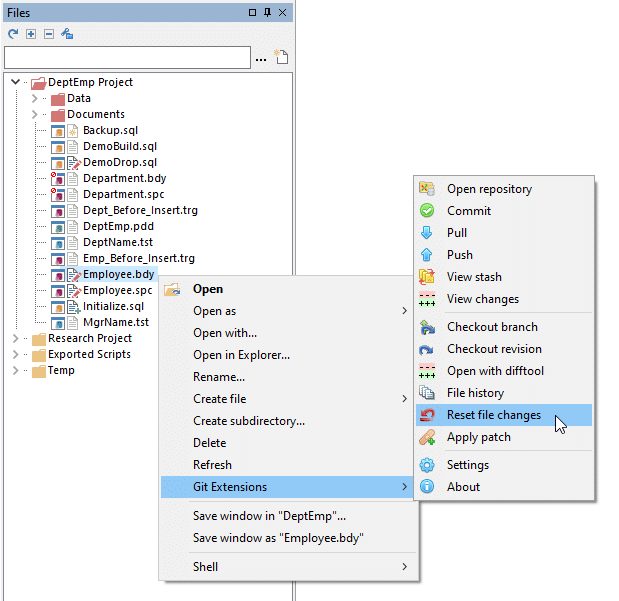Click the fourth Files toolbar icon
The height and width of the screenshot is (601, 619).
pyautogui.click(x=67, y=34)
